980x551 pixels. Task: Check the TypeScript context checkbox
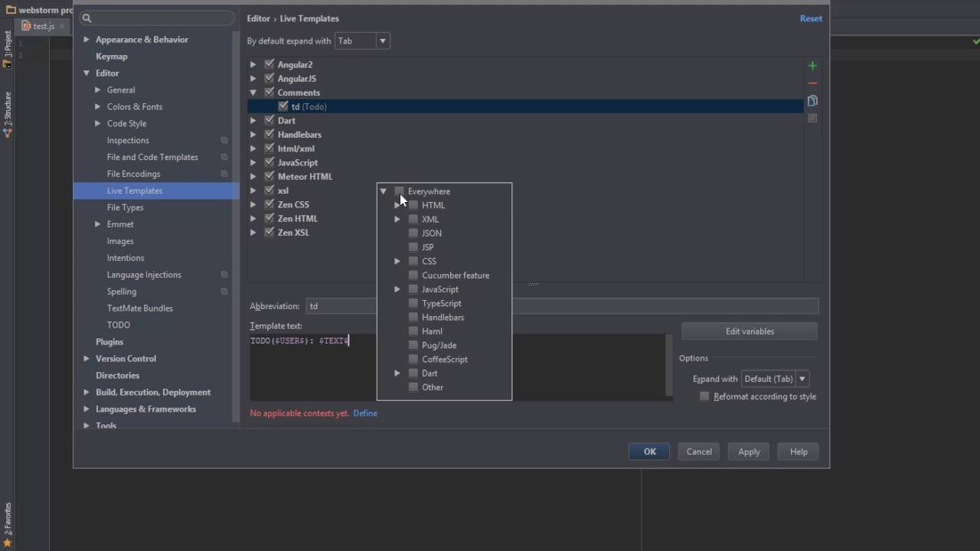click(413, 303)
